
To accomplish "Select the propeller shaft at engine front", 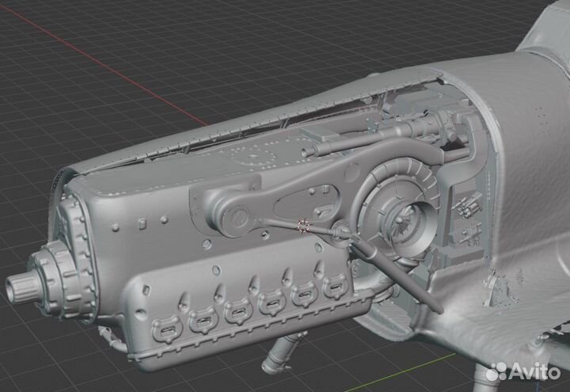I will tap(17, 287).
